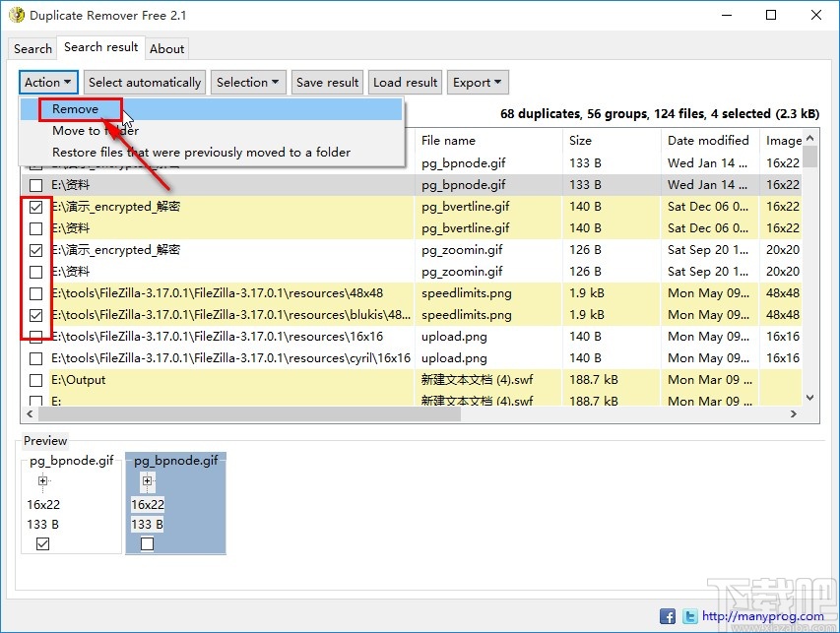840x633 pixels.
Task: Check the cyril\16x16 upload.png row
Action: pos(35,358)
